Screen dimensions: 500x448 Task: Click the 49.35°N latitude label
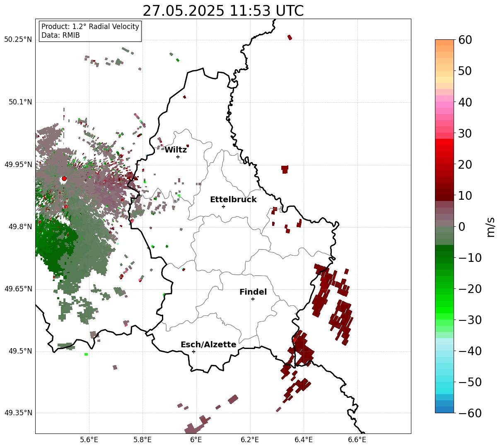tap(18, 413)
